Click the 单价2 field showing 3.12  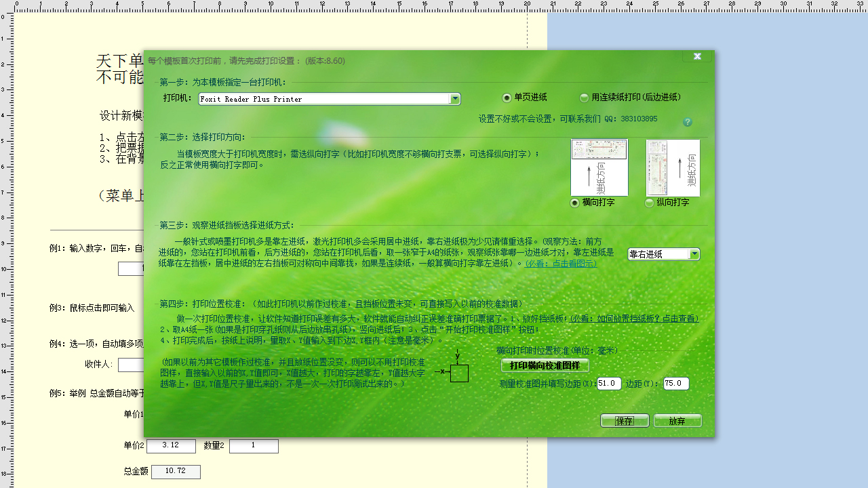[x=171, y=446]
